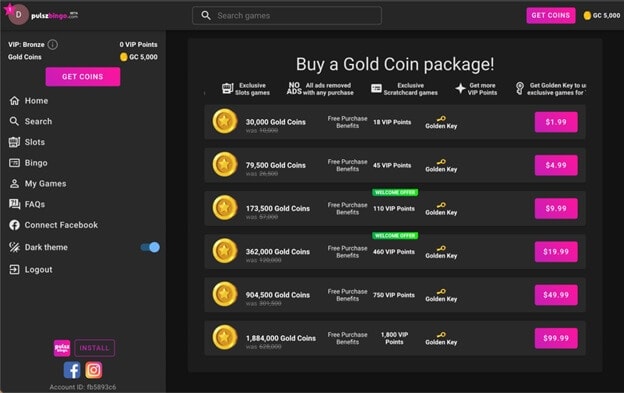The height and width of the screenshot is (393, 625).
Task: Buy the $4.99 Gold Coin package
Action: 556,165
